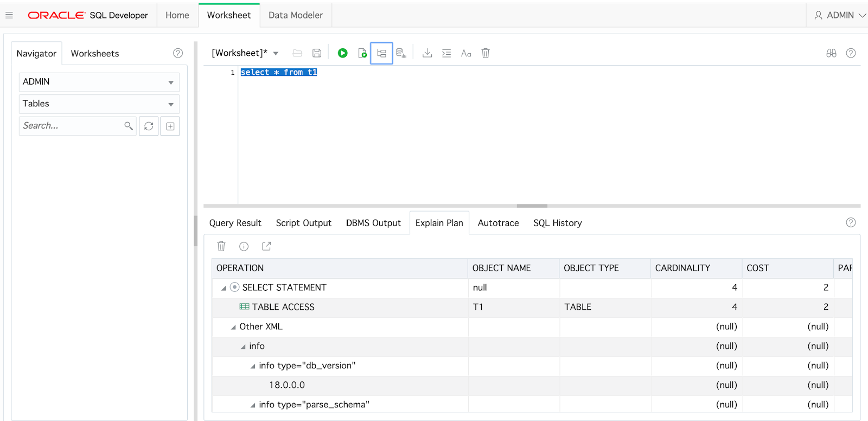Run script icon in worksheet toolbar
The image size is (868, 421).
pyautogui.click(x=362, y=53)
